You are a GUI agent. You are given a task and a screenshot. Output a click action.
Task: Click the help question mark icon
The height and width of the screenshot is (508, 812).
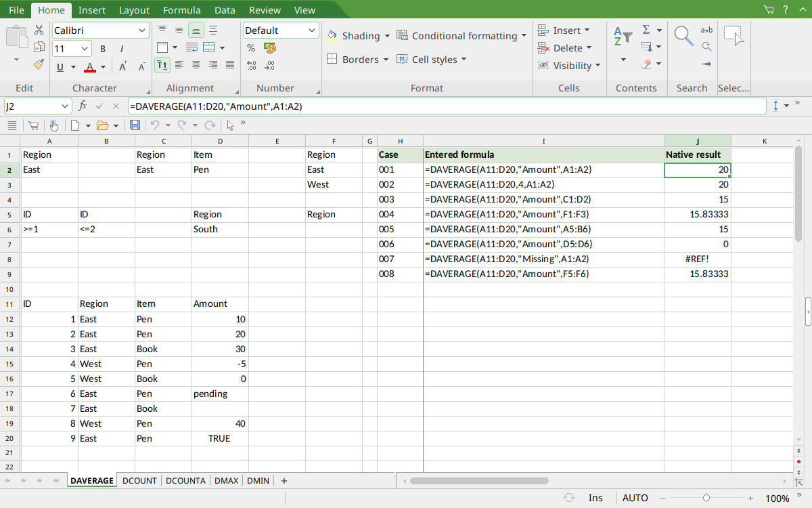click(x=786, y=9)
